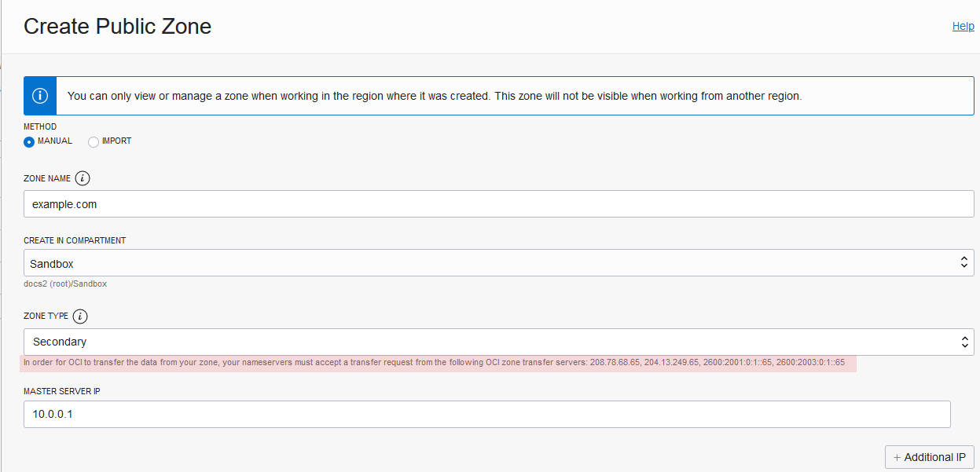Viewport: 980px width, 472px height.
Task: Click the ZONE NAME label text
Action: point(47,178)
